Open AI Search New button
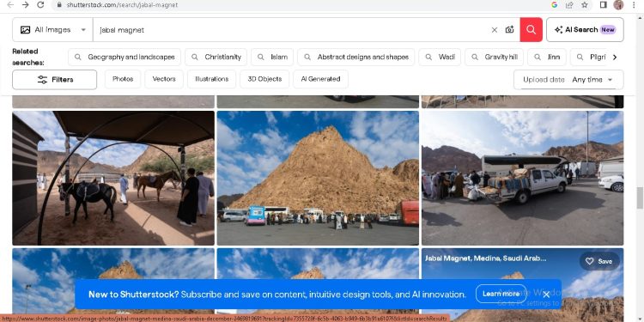Image resolution: width=644 pixels, height=322 pixels. coord(585,29)
